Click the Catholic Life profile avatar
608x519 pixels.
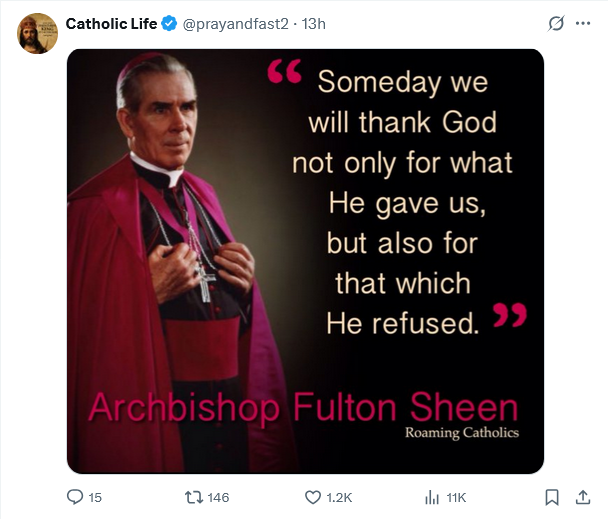(37, 33)
